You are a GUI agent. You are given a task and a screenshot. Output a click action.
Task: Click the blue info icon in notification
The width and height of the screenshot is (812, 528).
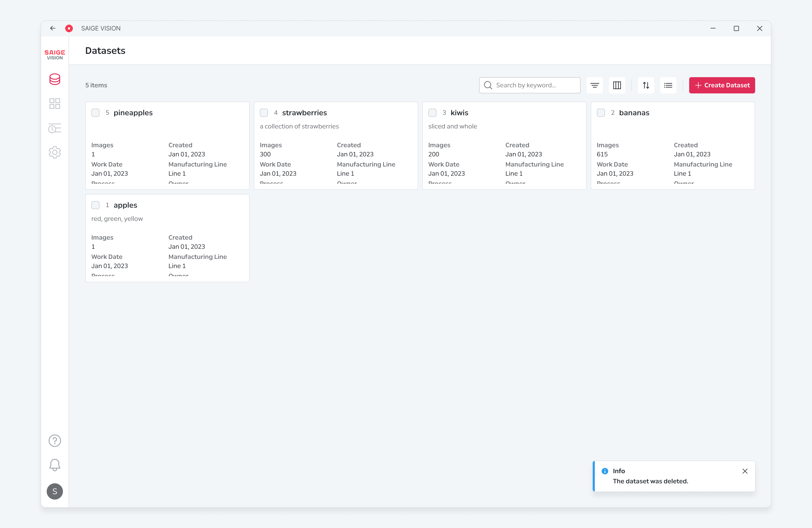click(605, 471)
